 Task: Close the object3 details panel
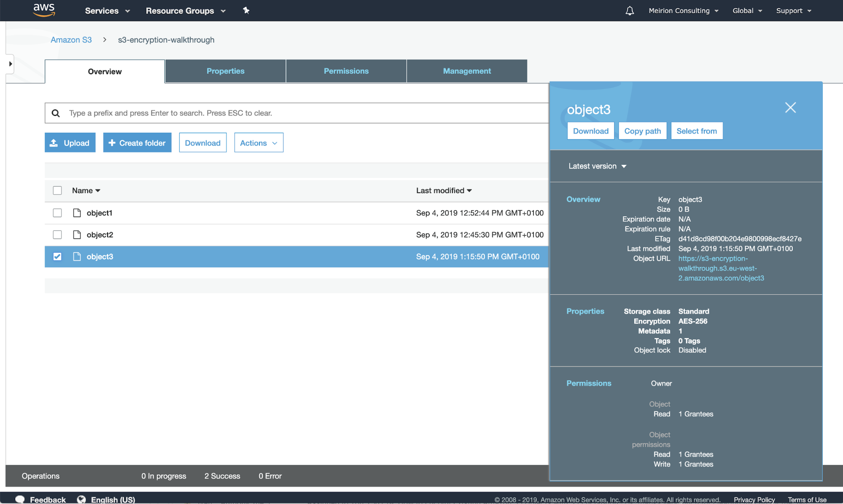point(790,107)
